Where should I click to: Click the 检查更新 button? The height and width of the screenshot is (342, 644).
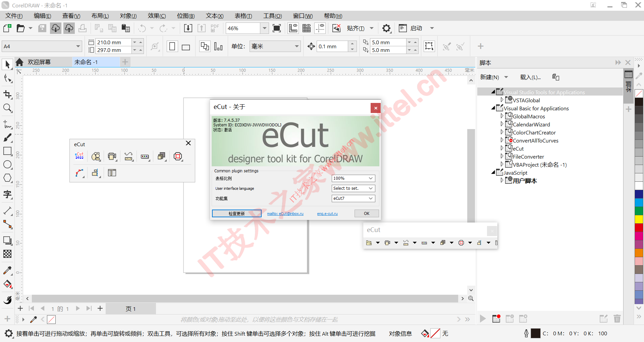[236, 214]
